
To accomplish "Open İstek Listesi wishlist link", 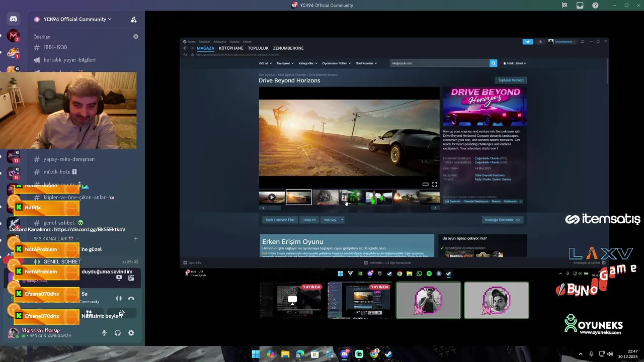I will [x=514, y=63].
